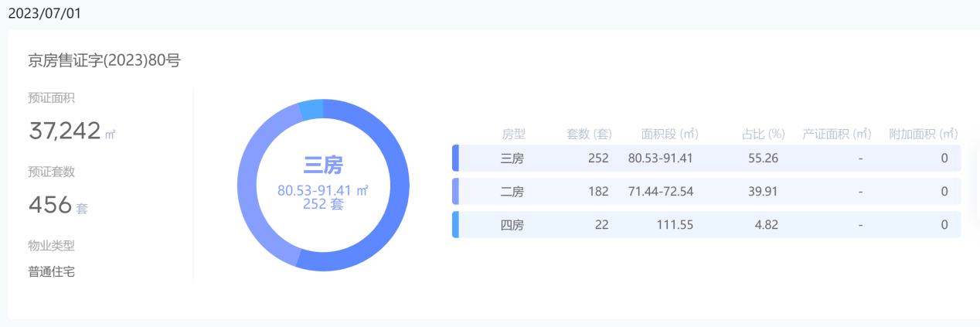Click the blue color marker beside 三房
Image resolution: width=980 pixels, height=327 pixels.
point(455,158)
